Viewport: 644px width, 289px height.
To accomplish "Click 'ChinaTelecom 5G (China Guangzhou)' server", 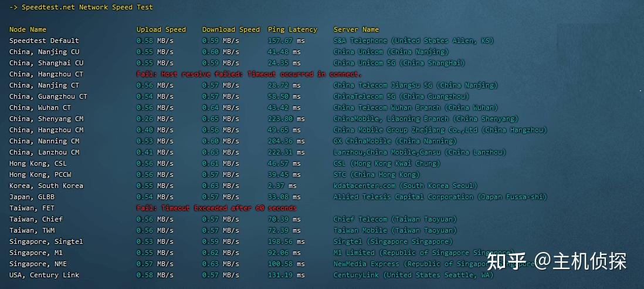I will (x=401, y=96).
